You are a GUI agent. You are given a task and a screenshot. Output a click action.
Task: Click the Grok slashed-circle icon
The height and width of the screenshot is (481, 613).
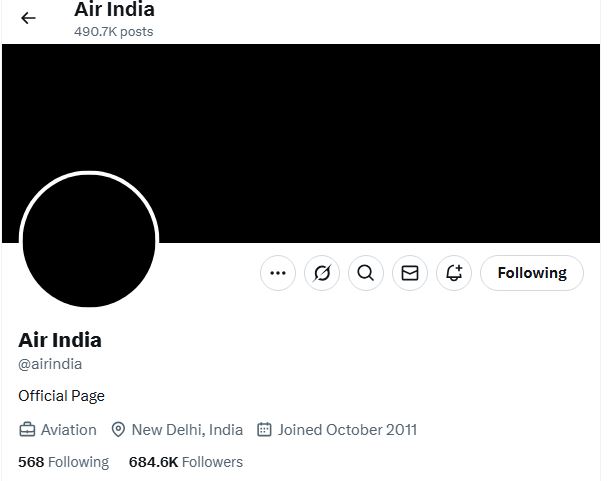[322, 273]
